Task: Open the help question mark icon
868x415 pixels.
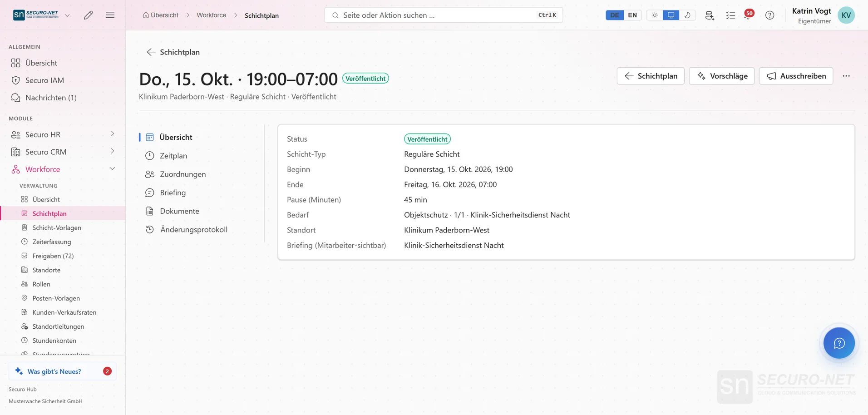Action: coord(770,15)
